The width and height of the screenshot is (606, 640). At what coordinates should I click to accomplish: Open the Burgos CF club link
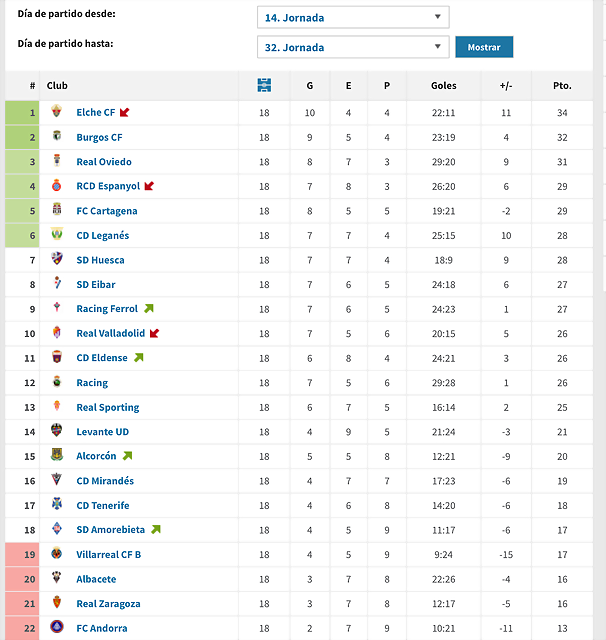click(x=99, y=137)
